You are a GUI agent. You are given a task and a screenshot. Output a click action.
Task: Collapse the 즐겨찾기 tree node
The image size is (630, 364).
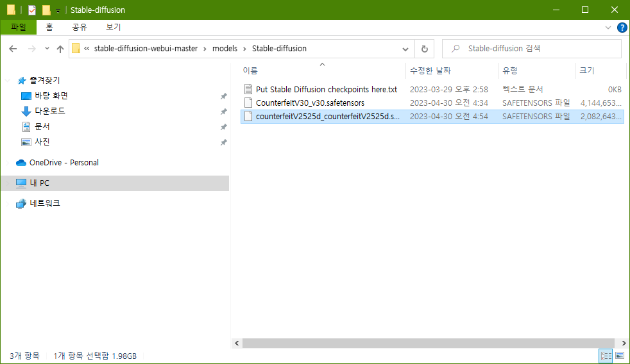point(8,81)
